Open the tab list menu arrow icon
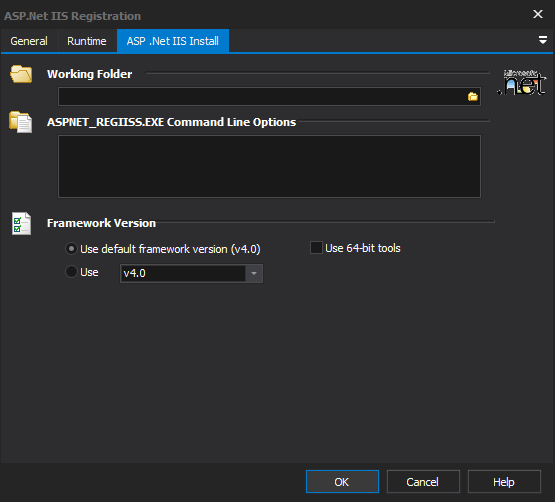Image resolution: width=555 pixels, height=502 pixels. click(543, 40)
